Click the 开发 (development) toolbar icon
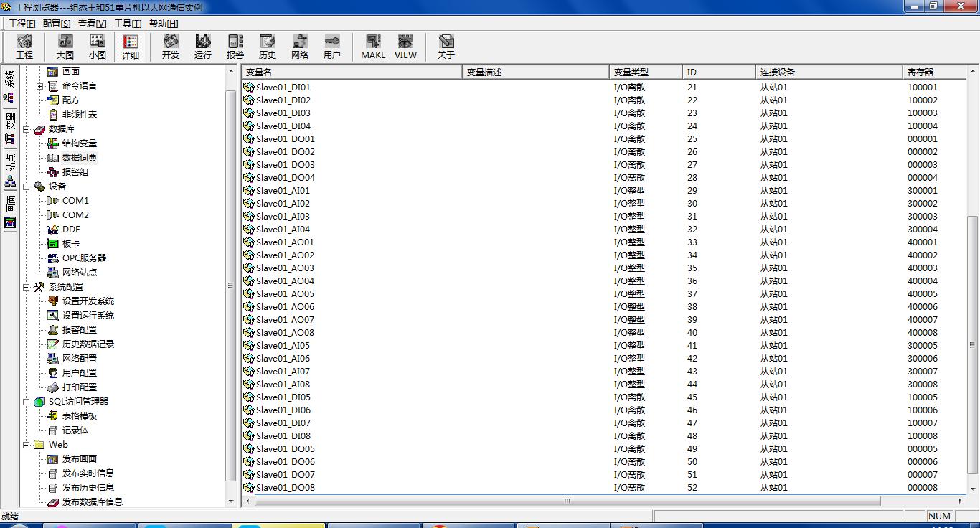The image size is (980, 528). (x=170, y=47)
